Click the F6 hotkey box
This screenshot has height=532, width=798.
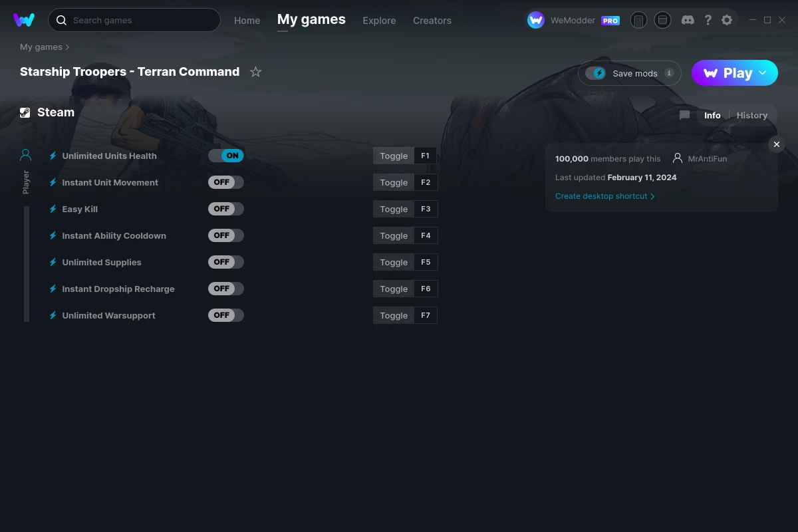click(x=426, y=289)
